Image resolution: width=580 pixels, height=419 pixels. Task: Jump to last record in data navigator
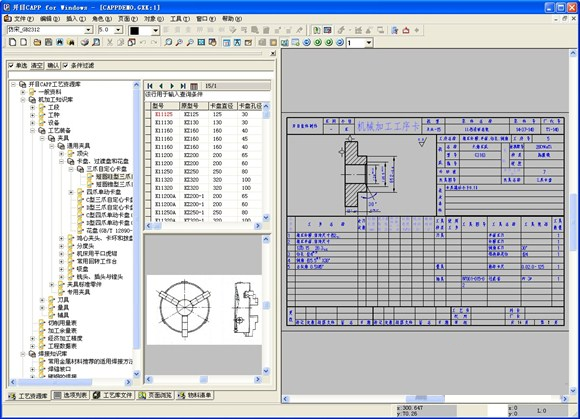[183, 86]
